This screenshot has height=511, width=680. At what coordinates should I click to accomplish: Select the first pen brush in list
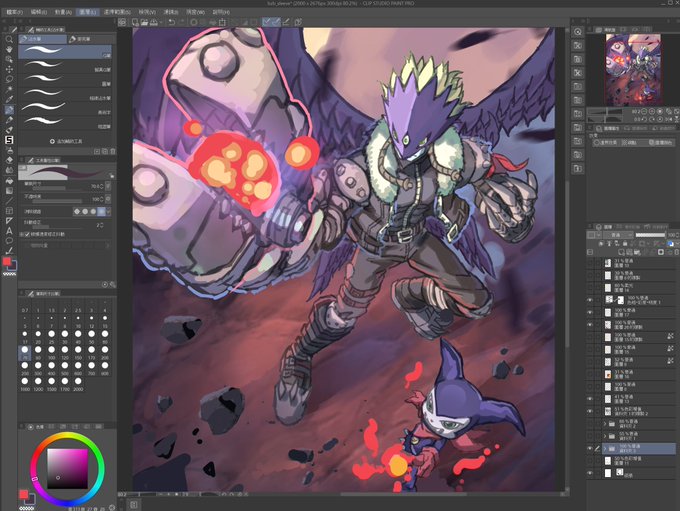(65, 52)
